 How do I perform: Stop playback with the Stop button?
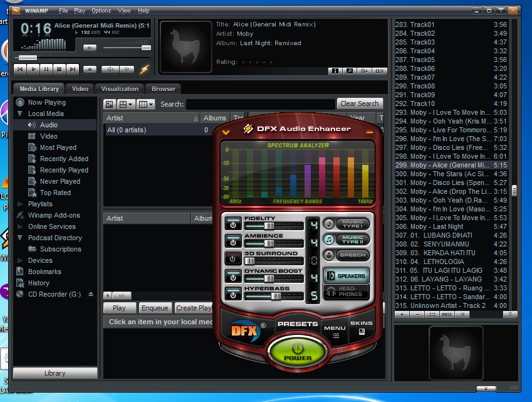[59, 69]
